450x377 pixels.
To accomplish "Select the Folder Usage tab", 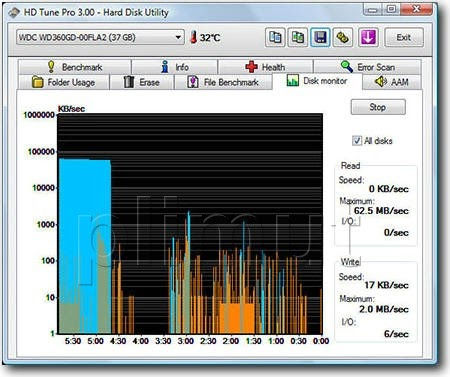I will click(x=63, y=82).
